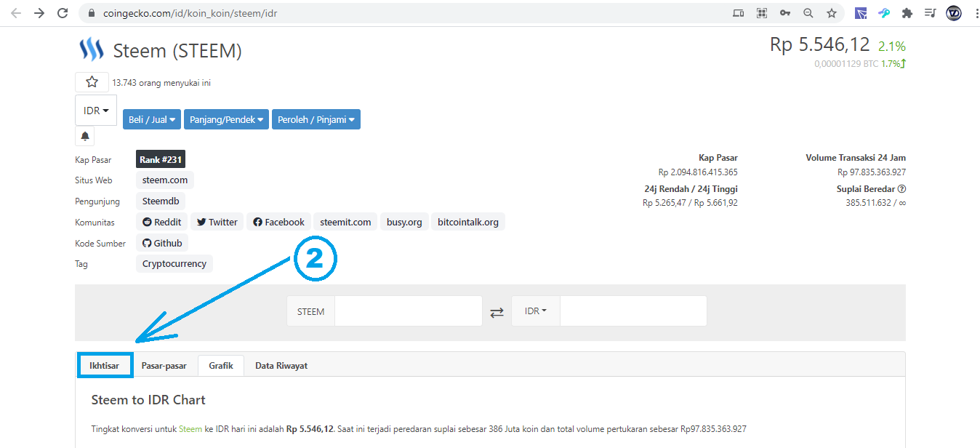Open the bitcointalk.org link

pos(468,222)
